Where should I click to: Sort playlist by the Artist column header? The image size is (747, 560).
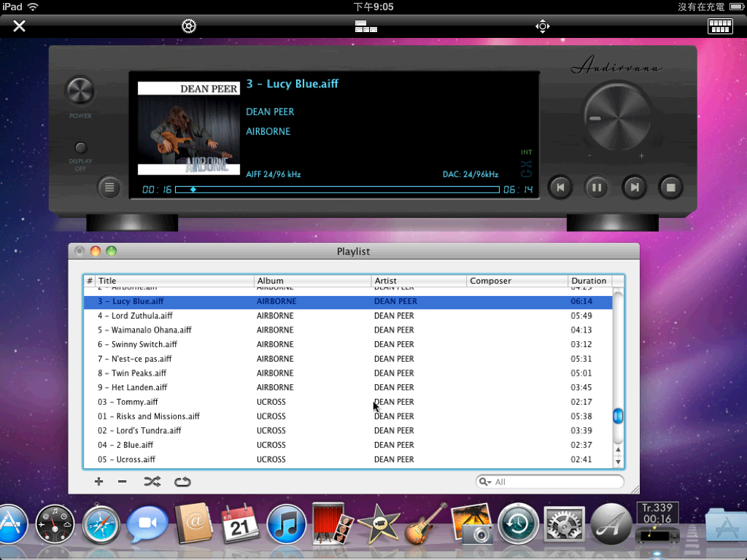[x=419, y=281]
